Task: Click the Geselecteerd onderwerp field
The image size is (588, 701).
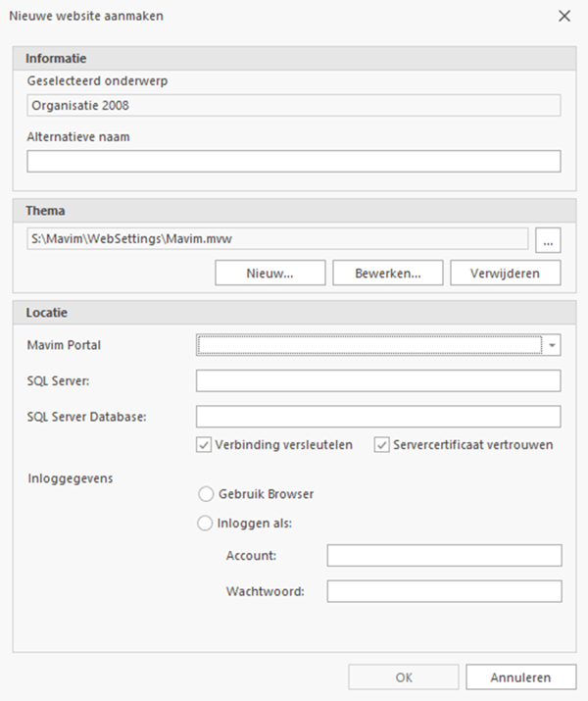Action: (x=293, y=105)
